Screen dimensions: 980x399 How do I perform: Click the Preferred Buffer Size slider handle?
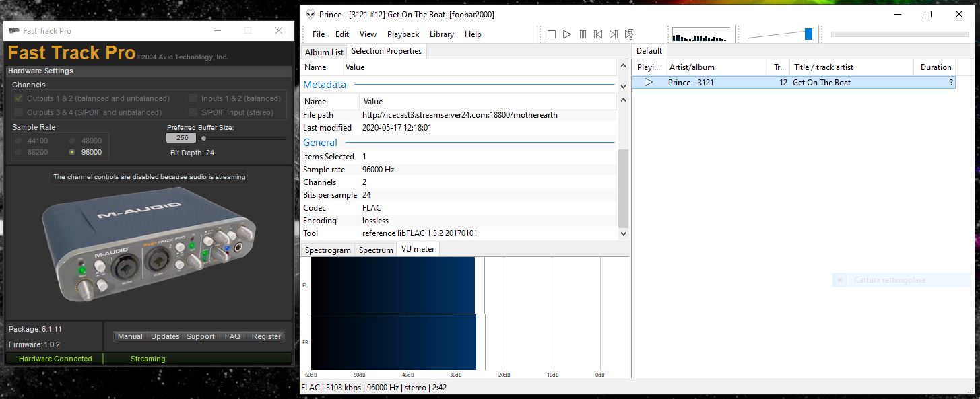click(x=204, y=138)
